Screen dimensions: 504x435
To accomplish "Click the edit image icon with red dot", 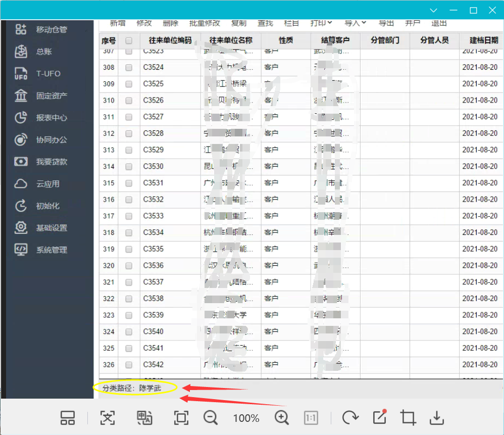I will click(x=380, y=417).
